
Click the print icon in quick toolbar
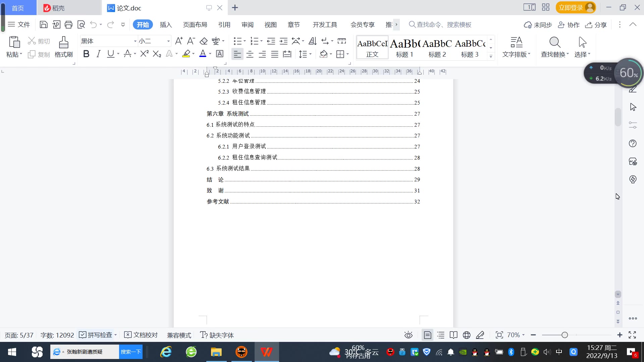point(68,24)
